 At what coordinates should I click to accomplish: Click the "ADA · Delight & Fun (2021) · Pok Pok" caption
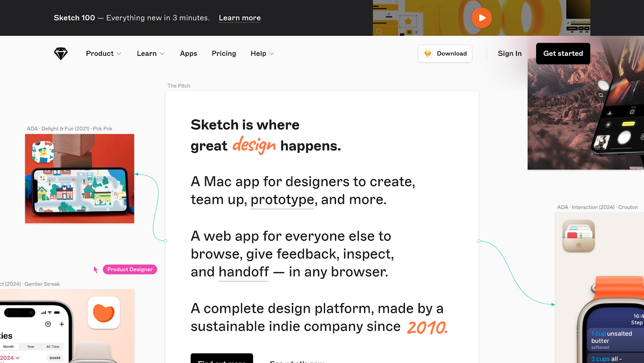pyautogui.click(x=70, y=129)
